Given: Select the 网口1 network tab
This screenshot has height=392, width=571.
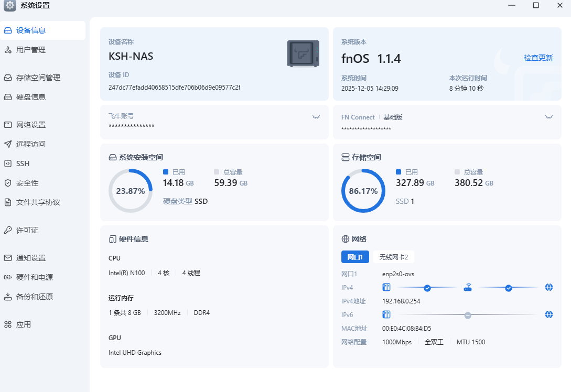Looking at the screenshot, I should click(x=355, y=257).
